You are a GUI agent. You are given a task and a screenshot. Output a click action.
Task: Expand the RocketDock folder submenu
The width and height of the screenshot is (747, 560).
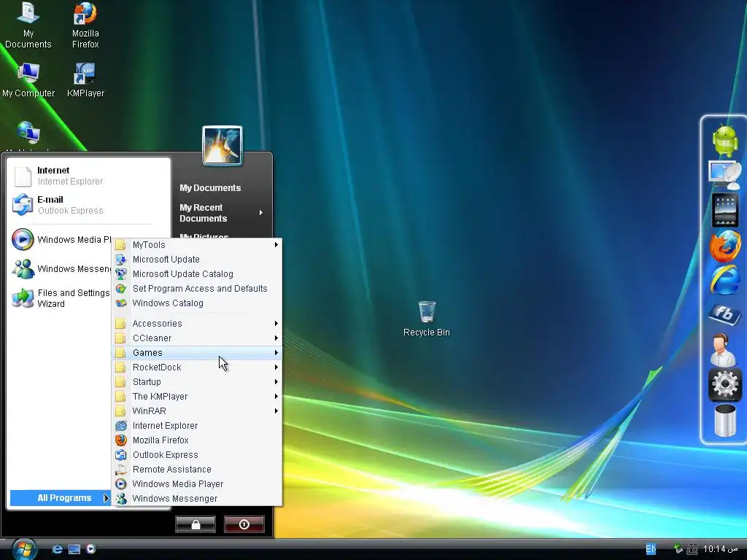click(x=197, y=367)
